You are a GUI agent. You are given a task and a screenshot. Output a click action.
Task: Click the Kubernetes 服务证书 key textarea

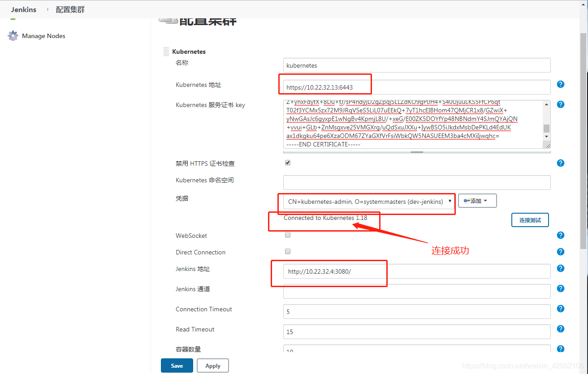413,124
